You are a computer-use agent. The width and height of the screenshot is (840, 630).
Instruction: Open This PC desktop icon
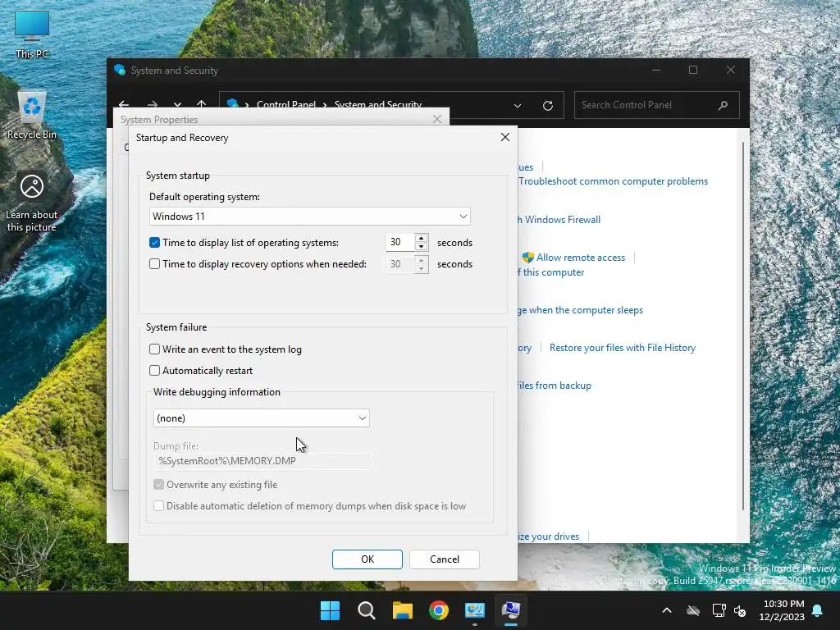coord(32,34)
